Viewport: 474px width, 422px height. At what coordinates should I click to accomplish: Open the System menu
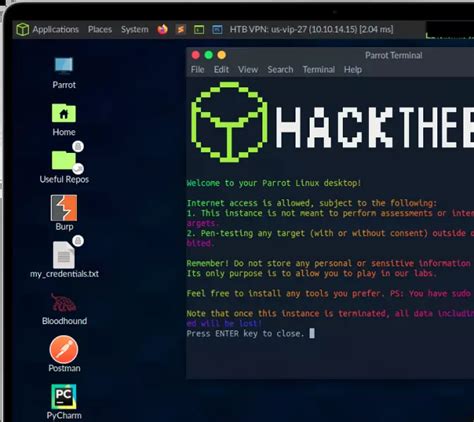point(135,30)
